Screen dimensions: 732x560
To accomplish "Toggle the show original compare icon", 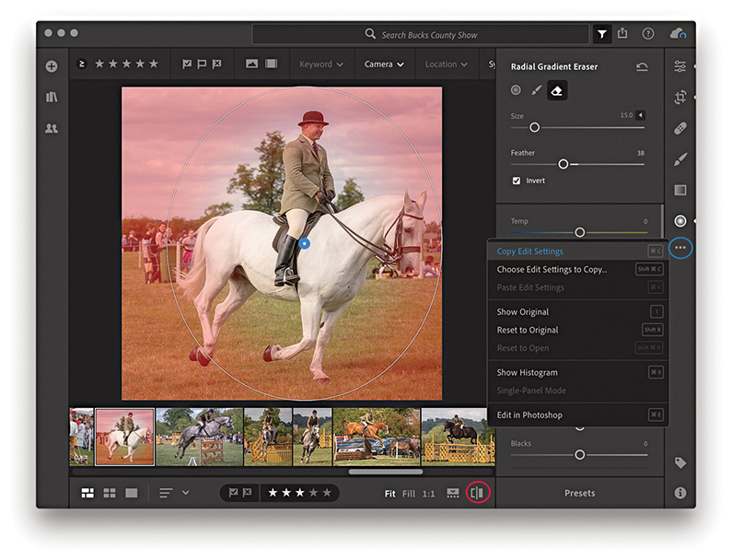I will (477, 493).
